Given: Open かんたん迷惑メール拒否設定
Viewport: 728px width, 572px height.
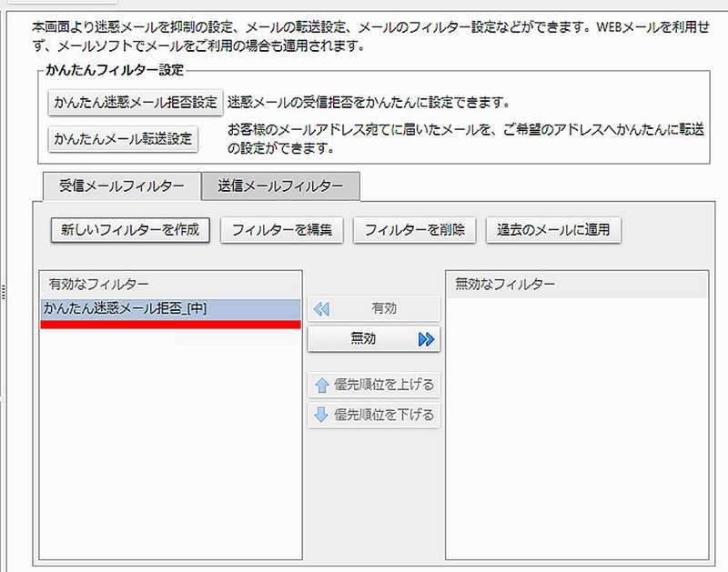Looking at the screenshot, I should 136,102.
